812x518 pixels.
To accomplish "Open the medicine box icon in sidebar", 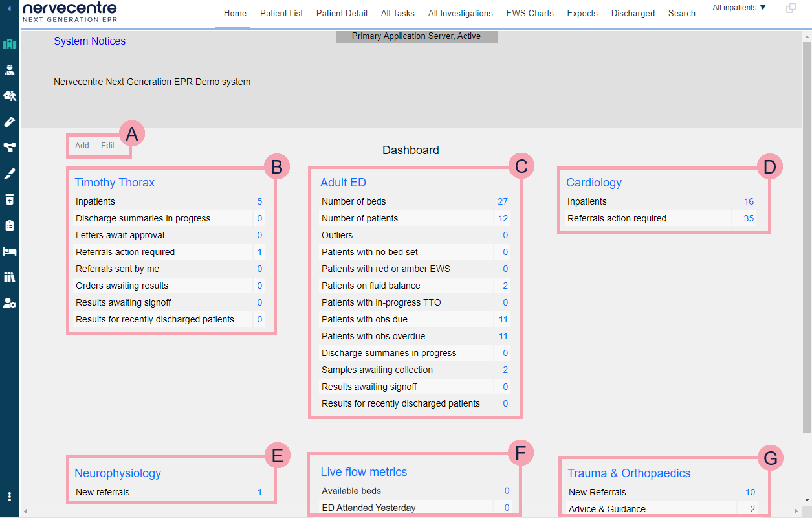I will [x=10, y=199].
